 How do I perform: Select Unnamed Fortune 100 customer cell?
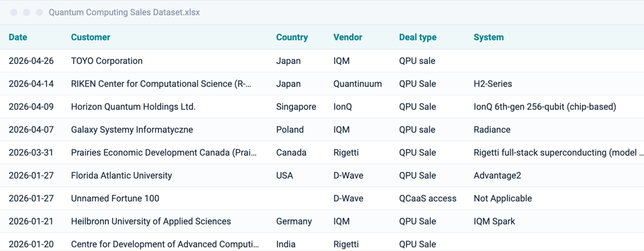[x=115, y=199]
